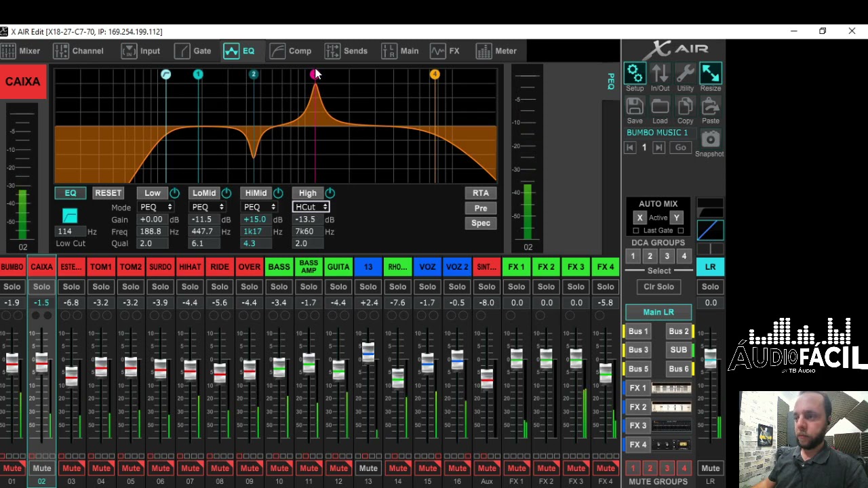Viewport: 868px width, 488px height.
Task: Switch to the Gate tab
Action: 193,51
